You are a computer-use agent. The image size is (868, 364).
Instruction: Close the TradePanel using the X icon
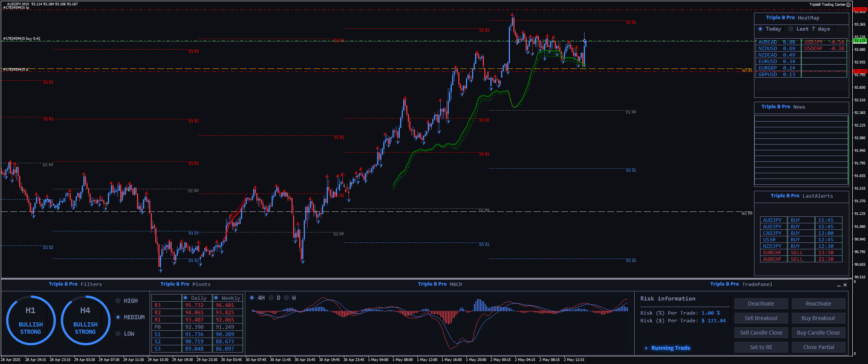(x=845, y=285)
